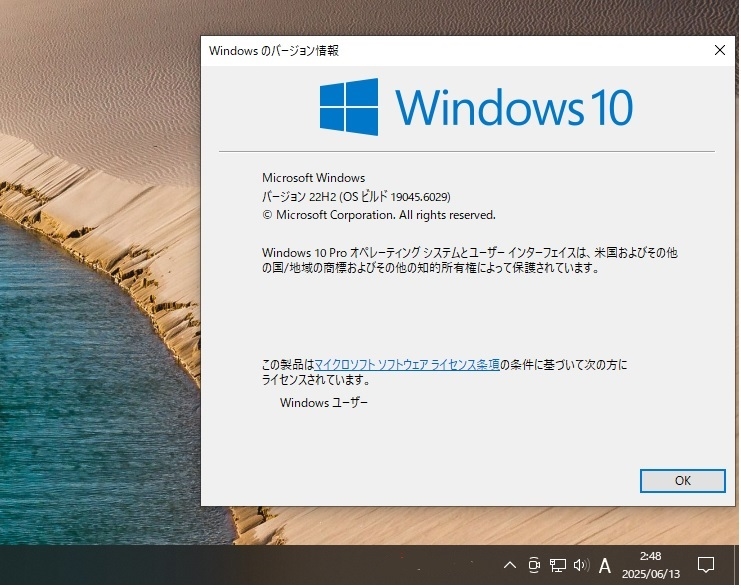Toggle the IME input mode A indicator
Viewport: 741px width, 588px height.
coord(604,565)
